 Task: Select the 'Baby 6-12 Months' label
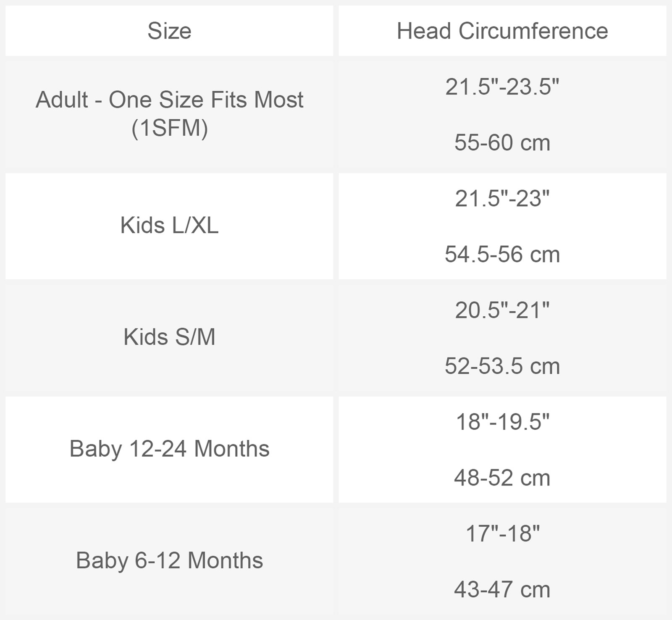169,561
